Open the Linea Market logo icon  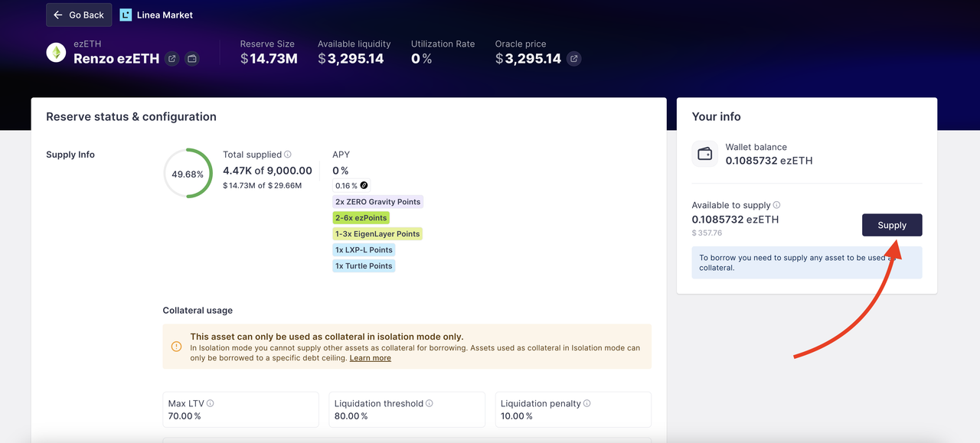[126, 15]
